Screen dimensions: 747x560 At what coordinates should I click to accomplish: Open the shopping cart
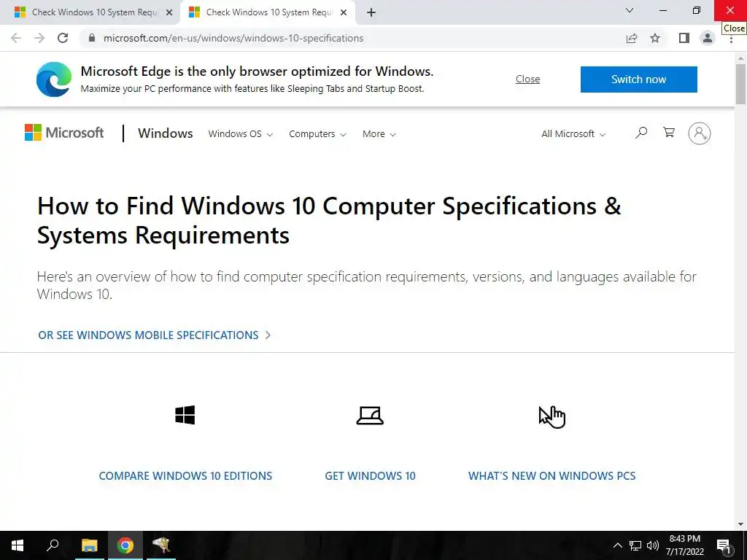click(669, 133)
